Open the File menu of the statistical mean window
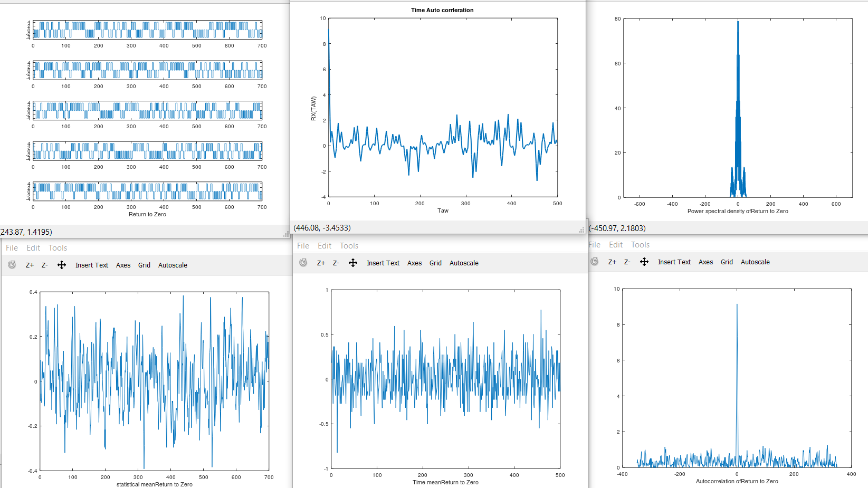This screenshot has height=488, width=868. coord(12,247)
